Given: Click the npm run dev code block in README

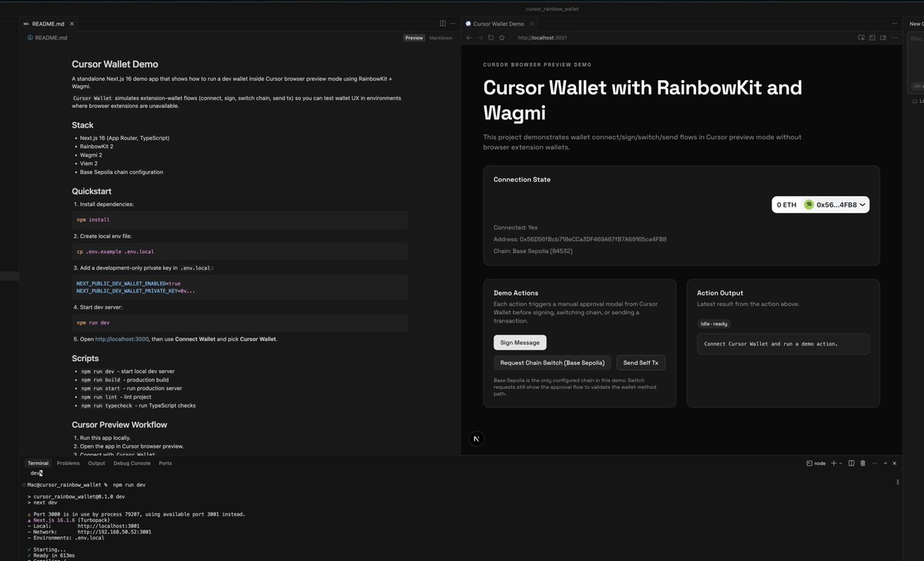Looking at the screenshot, I should [x=239, y=322].
